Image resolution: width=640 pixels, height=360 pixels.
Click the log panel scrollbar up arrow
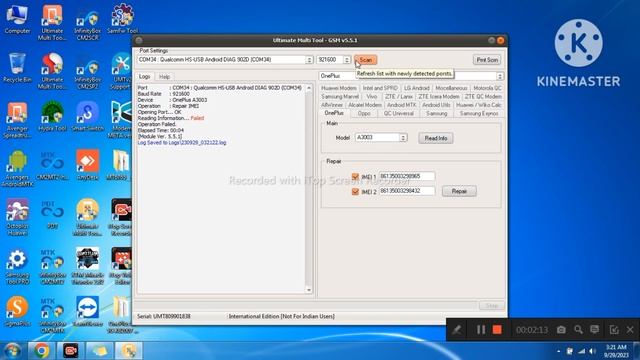(309, 88)
